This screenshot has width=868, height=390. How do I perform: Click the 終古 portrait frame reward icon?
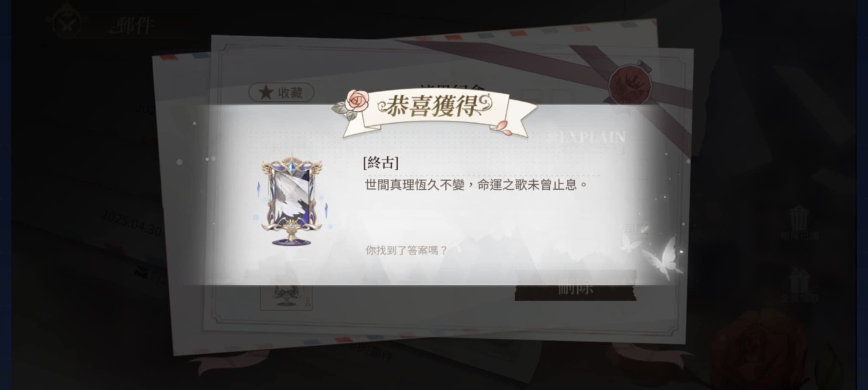coord(292,202)
